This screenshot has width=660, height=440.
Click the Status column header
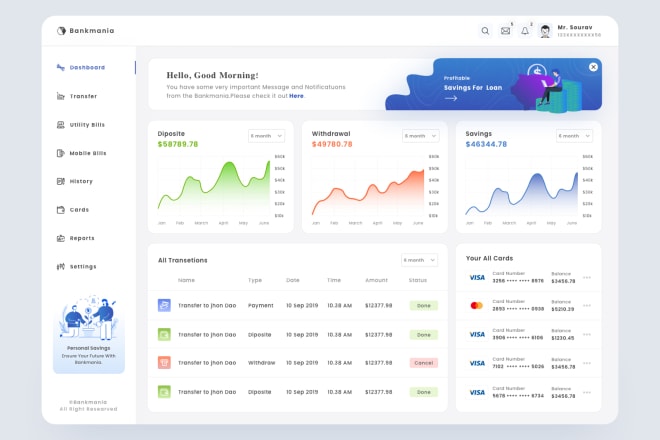click(418, 280)
